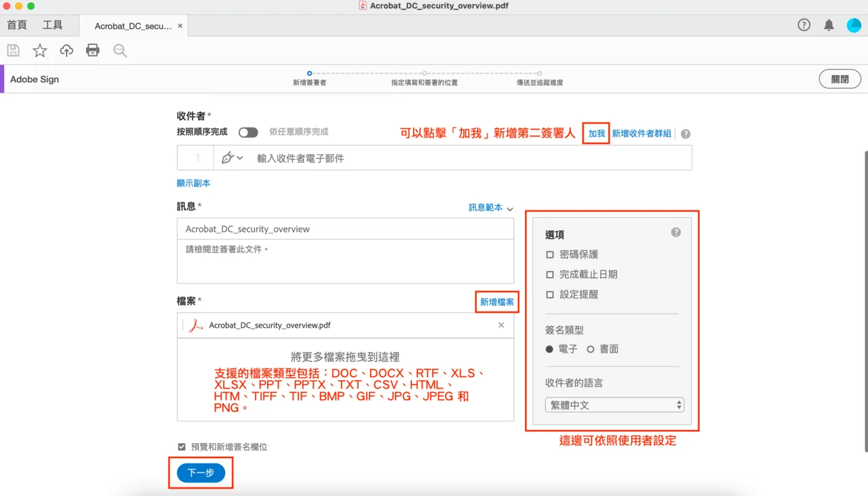This screenshot has width=868, height=496.
Task: Select the Acrobat_DC_secu... document tab
Action: point(133,26)
